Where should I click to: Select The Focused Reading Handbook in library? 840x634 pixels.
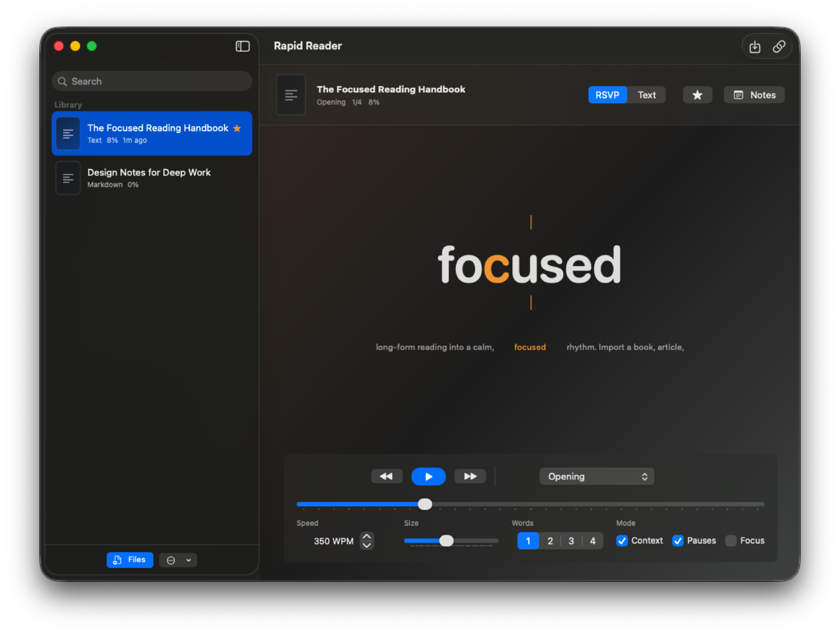[x=152, y=133]
